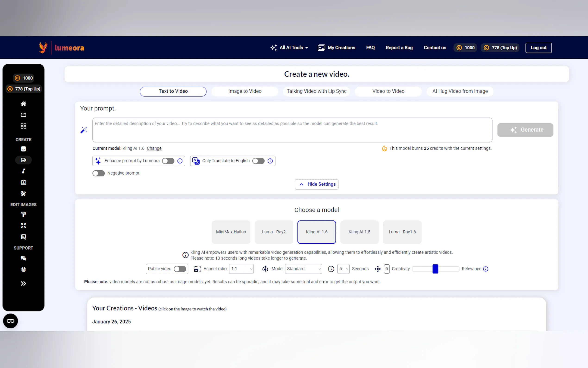Turn on Negative prompt toggle

click(x=98, y=173)
